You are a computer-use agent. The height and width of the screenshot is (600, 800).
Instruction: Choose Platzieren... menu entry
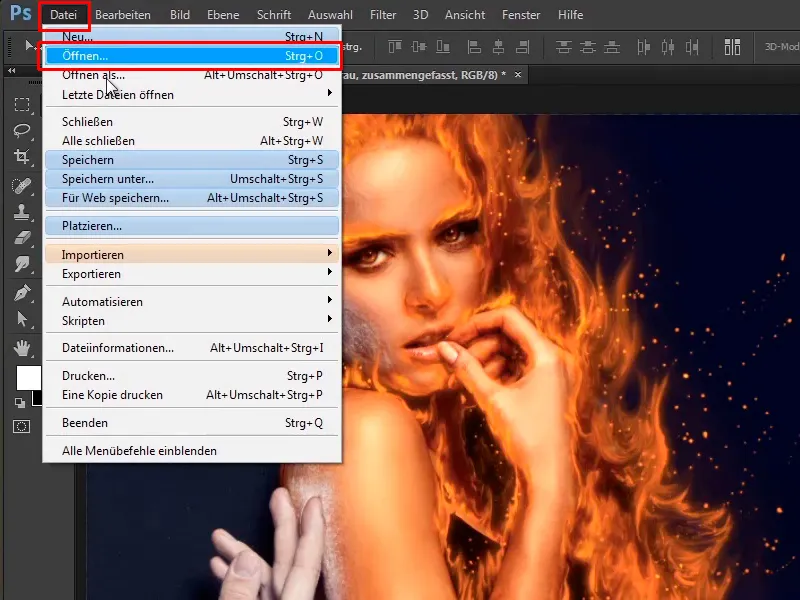click(192, 226)
